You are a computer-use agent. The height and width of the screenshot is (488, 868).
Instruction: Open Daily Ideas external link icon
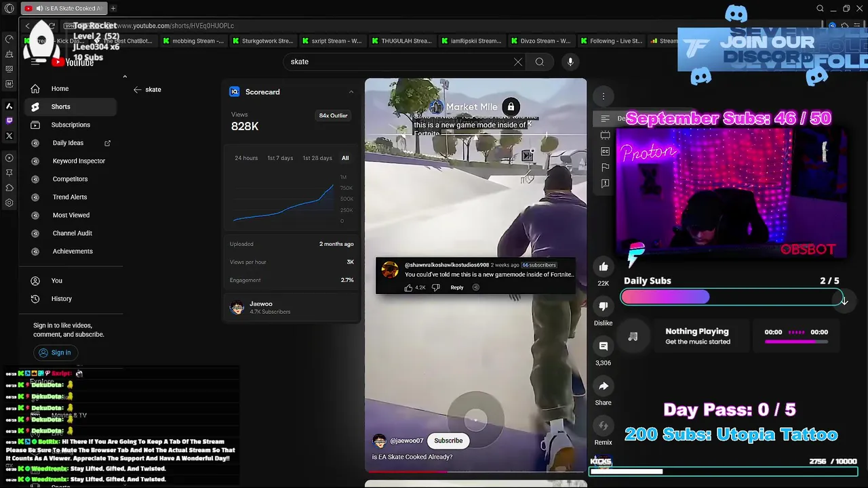[107, 143]
